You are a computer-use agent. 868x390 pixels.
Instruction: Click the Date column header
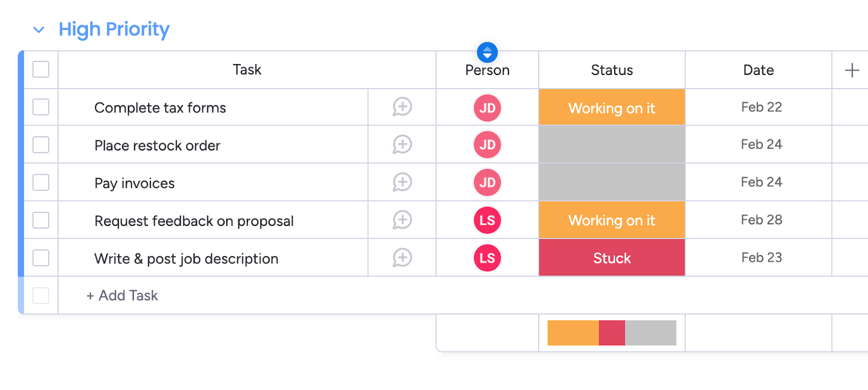pos(758,70)
